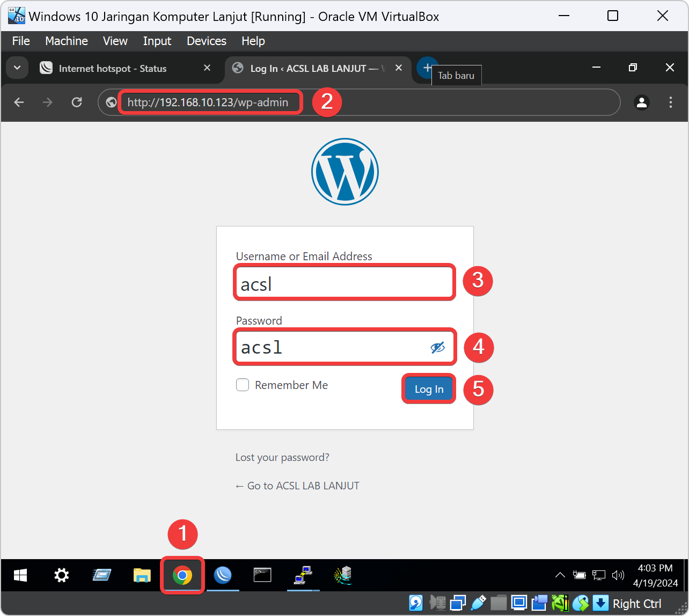This screenshot has width=689, height=616.
Task: Click the VirtualBox display monitor status icon
Action: [x=519, y=603]
